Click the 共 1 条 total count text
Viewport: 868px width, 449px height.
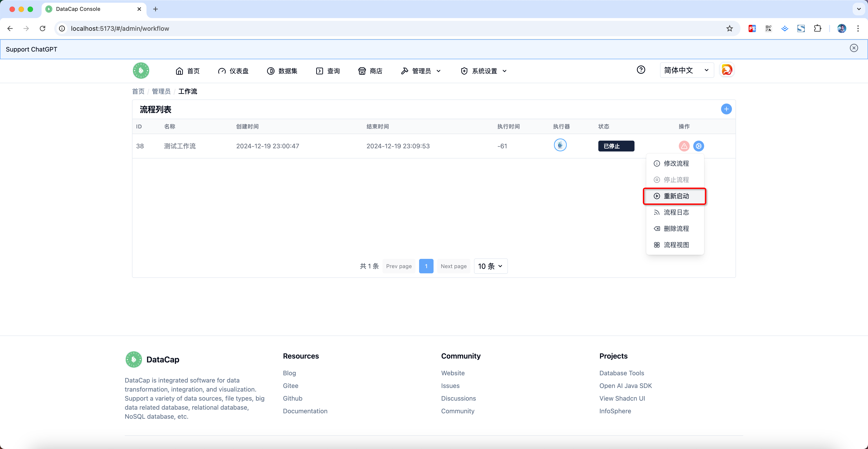click(369, 266)
